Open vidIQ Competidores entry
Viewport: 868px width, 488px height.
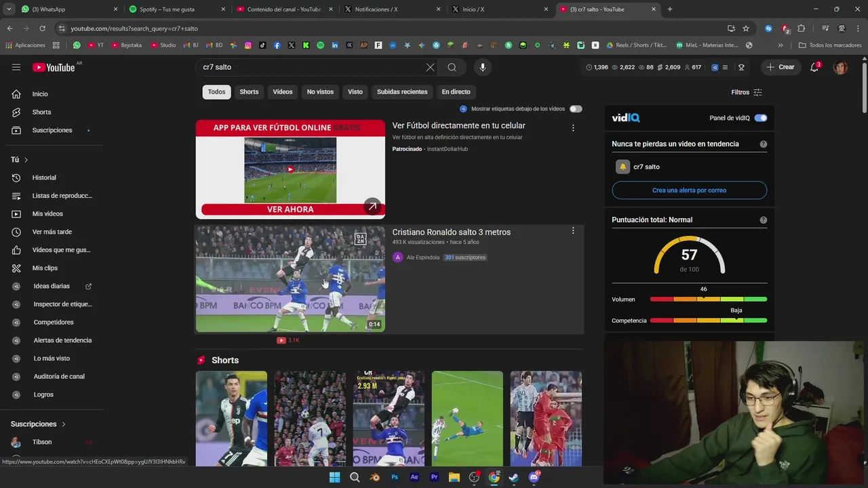click(x=54, y=322)
